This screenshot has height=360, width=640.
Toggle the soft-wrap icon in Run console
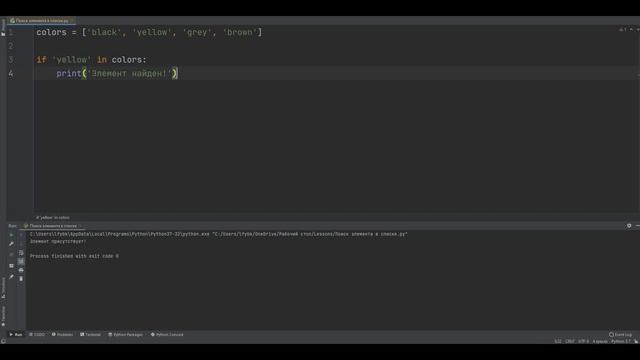21,253
